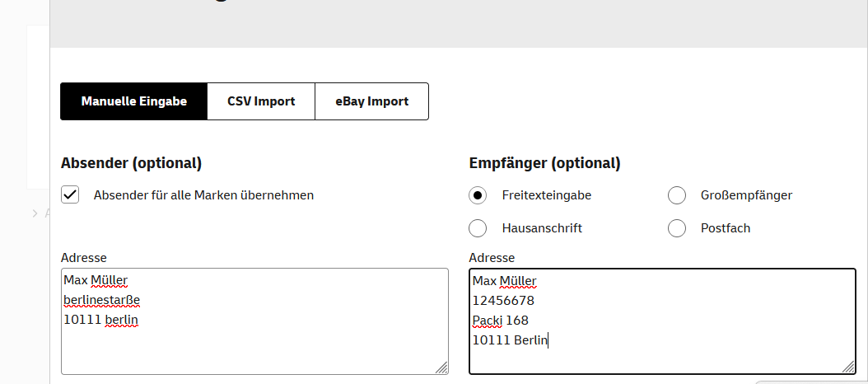Grab the Absender text area resize handle
The height and width of the screenshot is (384, 868).
pos(441,368)
